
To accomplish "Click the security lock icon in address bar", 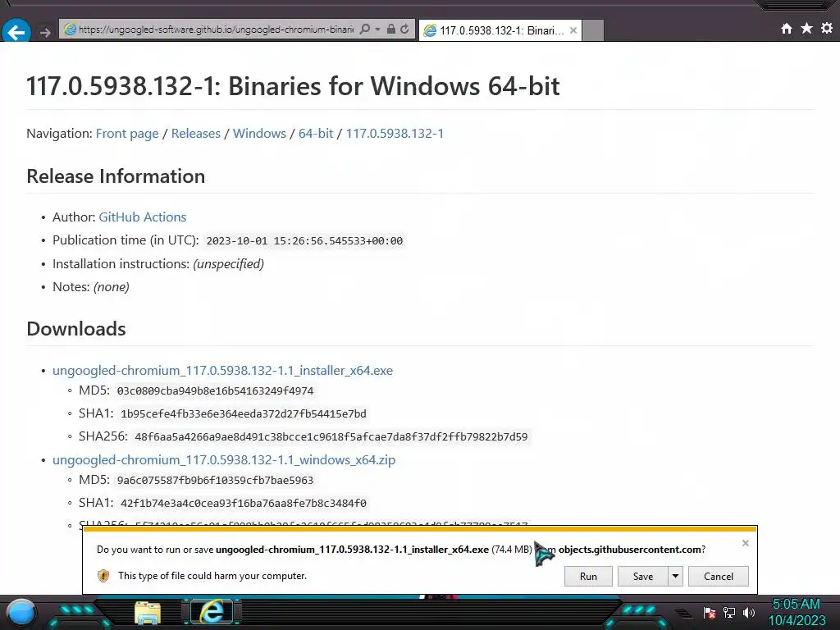I will (391, 29).
